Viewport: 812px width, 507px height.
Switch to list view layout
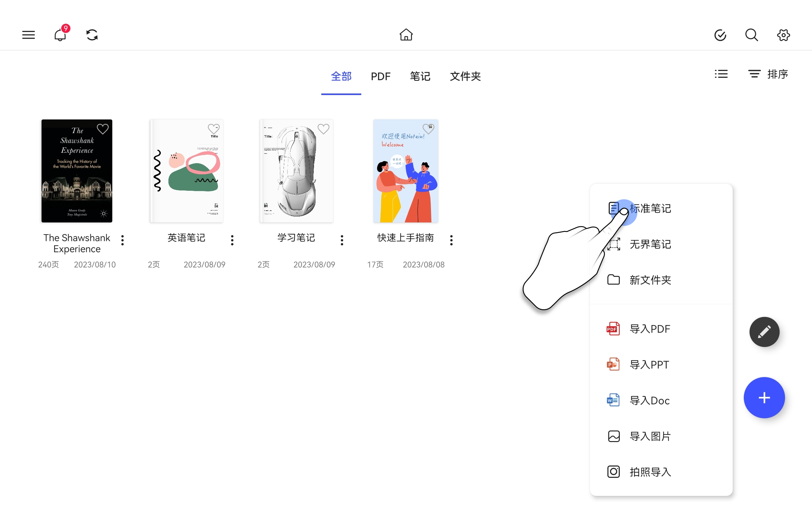click(721, 74)
